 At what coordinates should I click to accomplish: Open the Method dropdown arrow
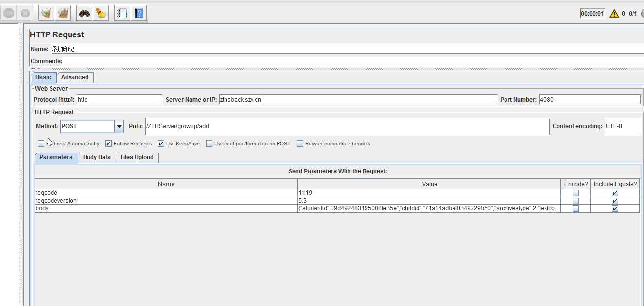coord(119,126)
